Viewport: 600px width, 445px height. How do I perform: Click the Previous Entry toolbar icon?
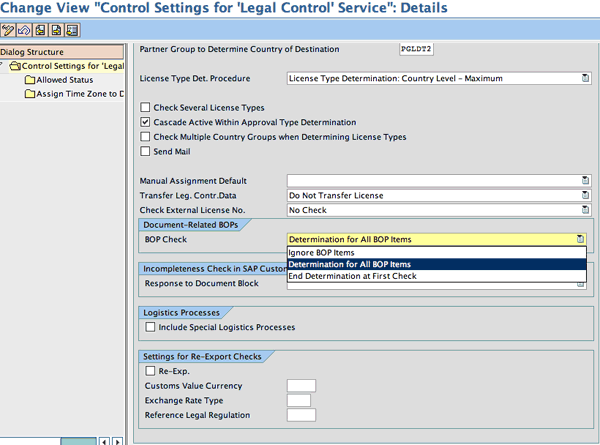point(40,32)
